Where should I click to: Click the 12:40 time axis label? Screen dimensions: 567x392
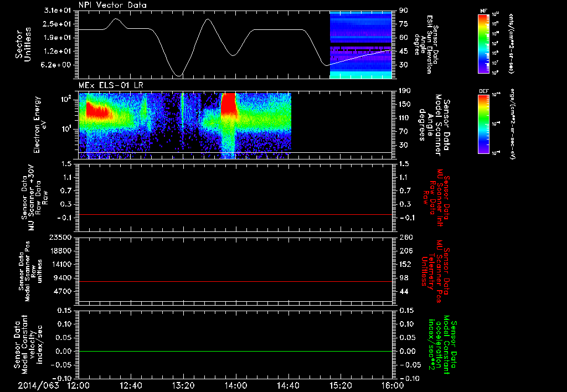[x=131, y=386]
